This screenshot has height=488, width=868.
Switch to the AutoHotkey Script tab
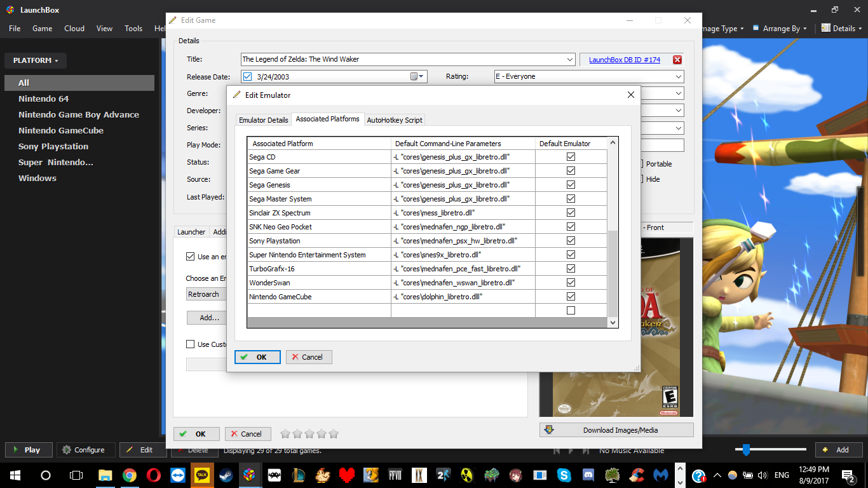click(394, 120)
